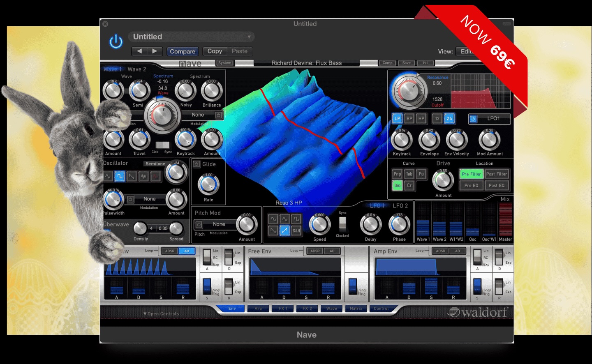Adjust the Master mixer level slider

(x=505, y=219)
